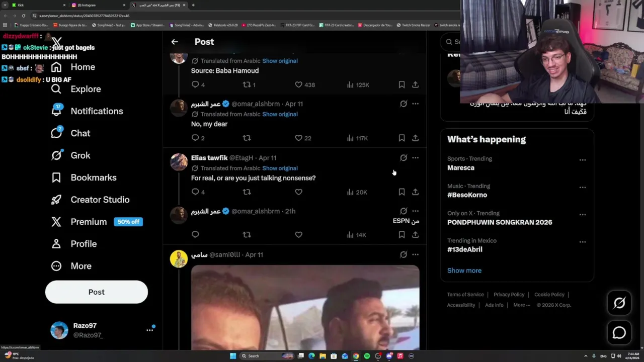Bookmark Elias tawfik's reply
Image resolution: width=644 pixels, height=362 pixels.
(401, 192)
